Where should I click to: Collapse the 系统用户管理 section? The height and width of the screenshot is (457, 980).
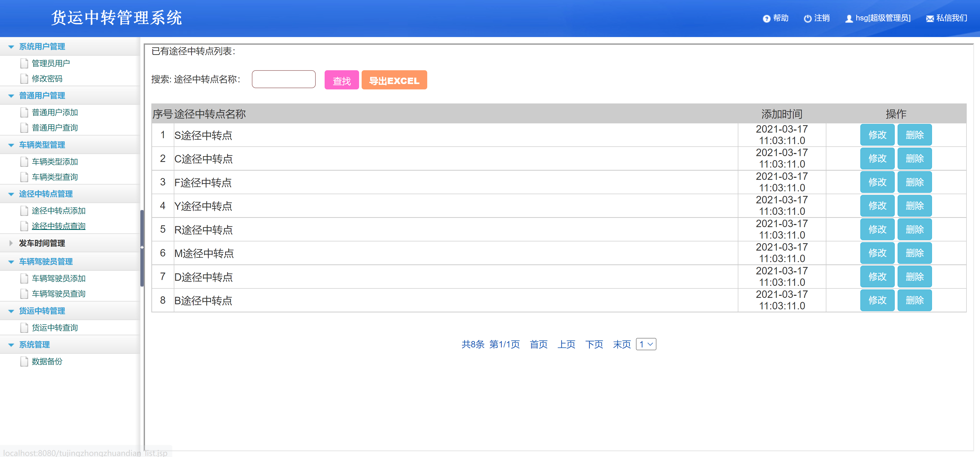tap(11, 47)
